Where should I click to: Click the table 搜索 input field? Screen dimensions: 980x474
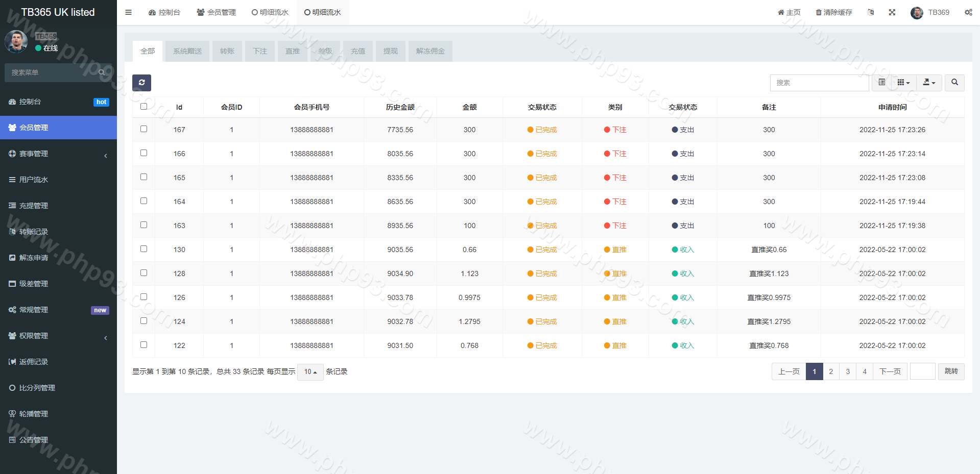(x=819, y=83)
